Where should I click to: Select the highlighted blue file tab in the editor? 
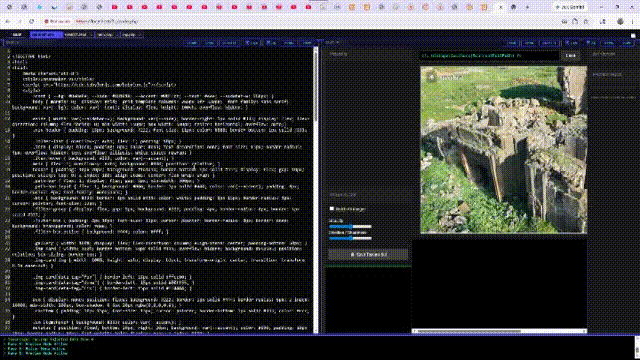point(46,35)
